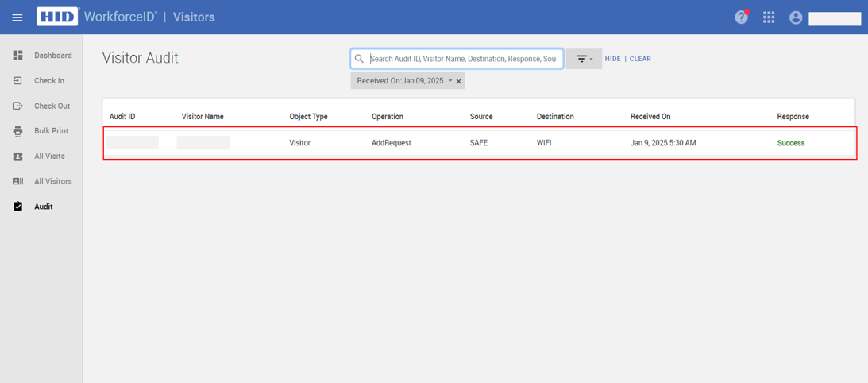The width and height of the screenshot is (868, 383).
Task: Sort by Visitor Name column header
Action: tap(203, 116)
